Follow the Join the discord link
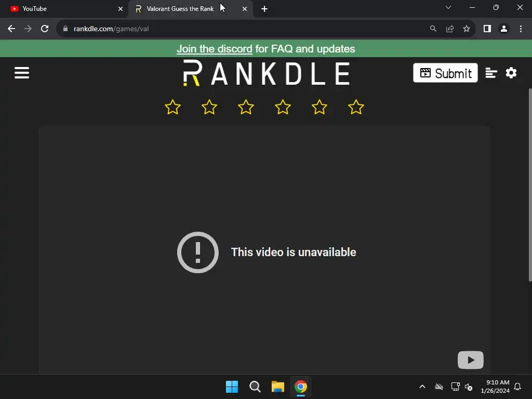Viewport: 532px width, 399px height. (x=215, y=49)
